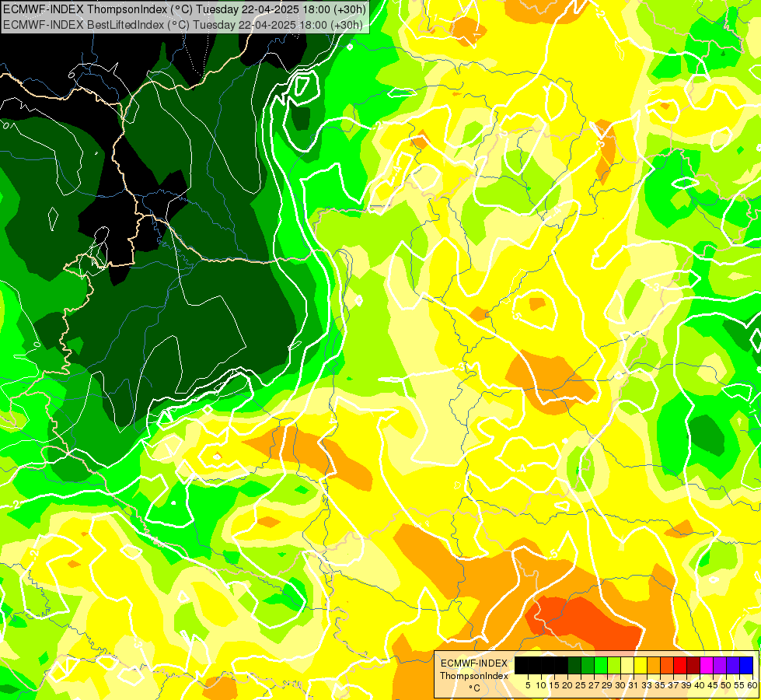Click the legend tick value 33
761x700 pixels.
click(647, 685)
